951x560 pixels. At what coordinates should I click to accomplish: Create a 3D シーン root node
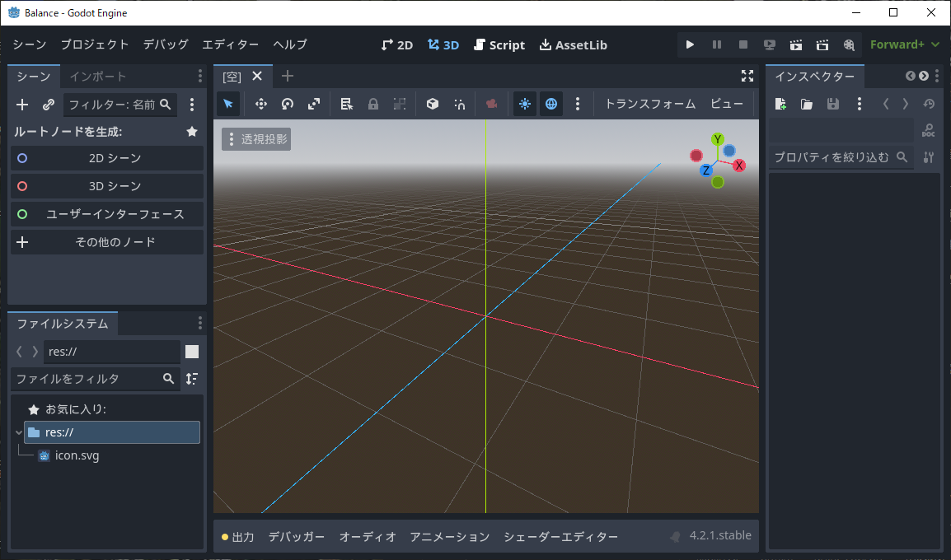106,186
